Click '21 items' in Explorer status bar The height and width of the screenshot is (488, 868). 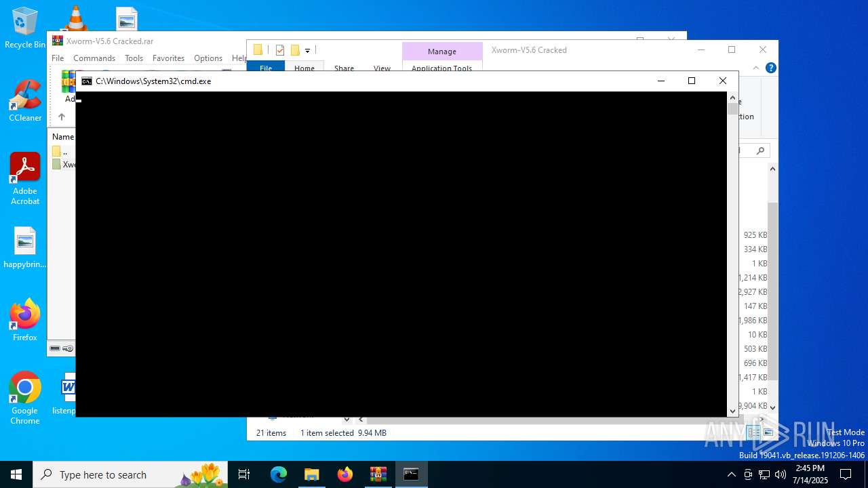point(271,433)
